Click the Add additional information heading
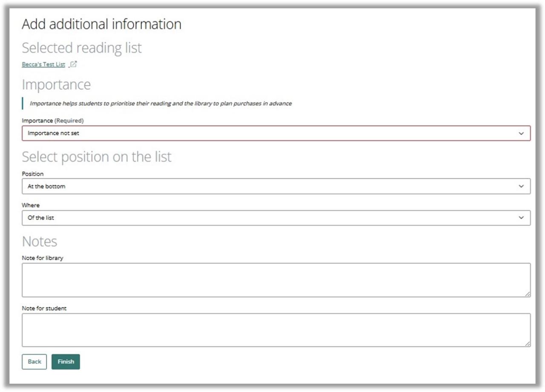Viewport: 545px width, 392px height. pos(102,24)
